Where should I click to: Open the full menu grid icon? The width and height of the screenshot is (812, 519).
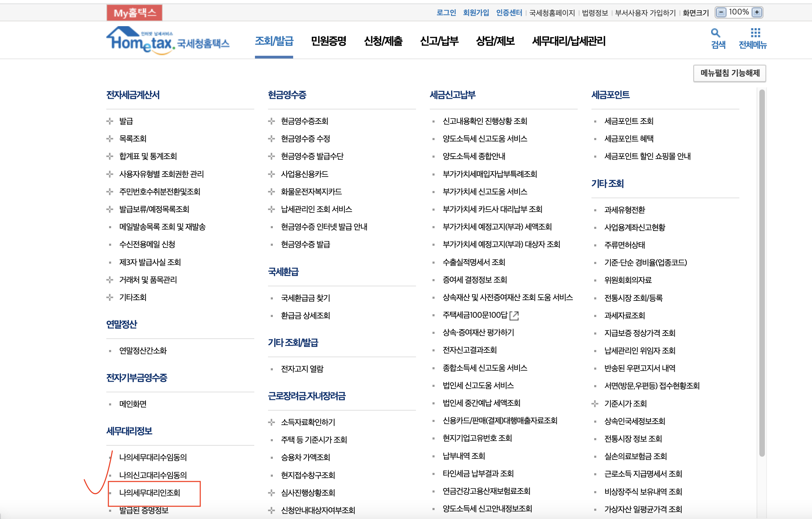click(x=755, y=33)
